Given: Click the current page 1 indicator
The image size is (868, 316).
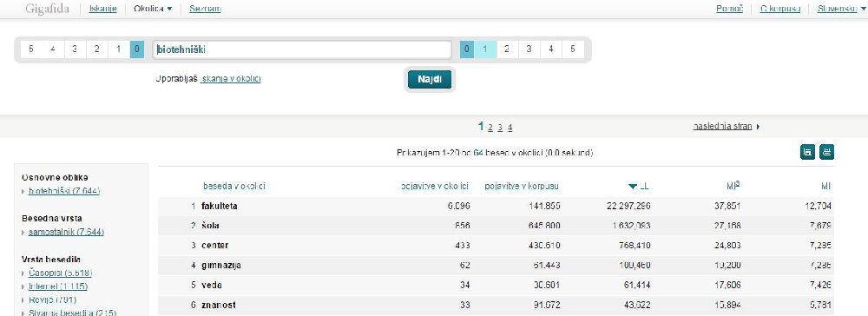Looking at the screenshot, I should pyautogui.click(x=481, y=127).
